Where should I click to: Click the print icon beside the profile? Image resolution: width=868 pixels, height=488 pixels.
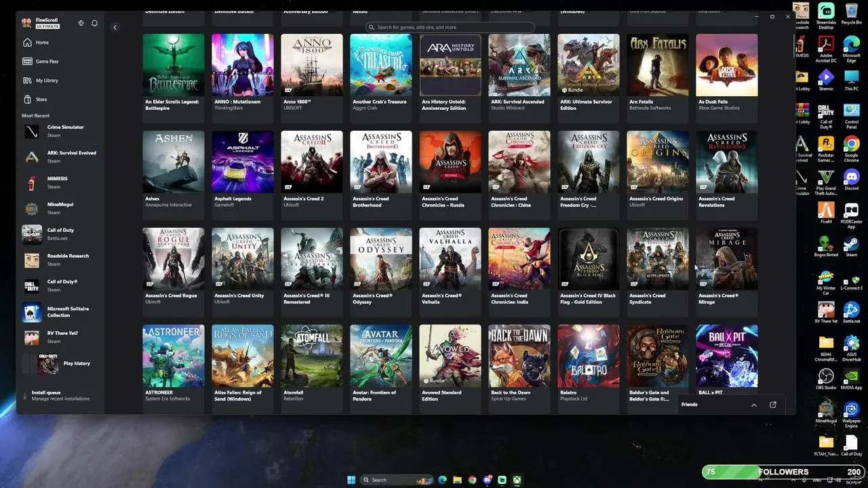tap(81, 23)
